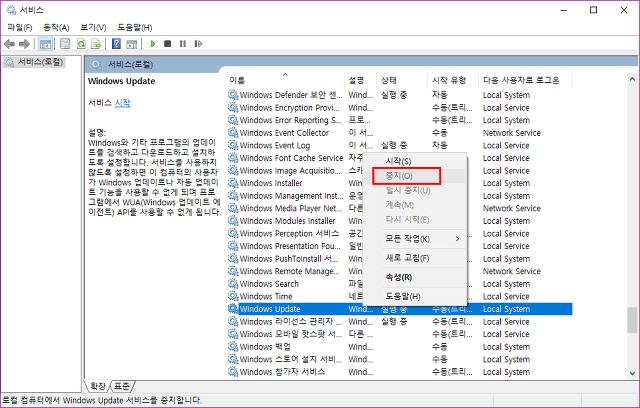The image size is (640, 408).
Task: Select the Windows Error Reporting row
Action: (x=400, y=120)
